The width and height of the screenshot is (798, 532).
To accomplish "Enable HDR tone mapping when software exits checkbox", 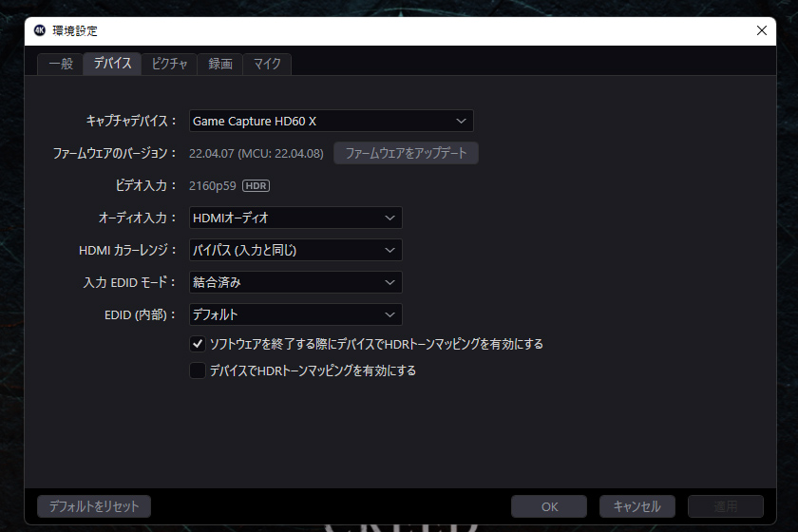I will (x=198, y=344).
